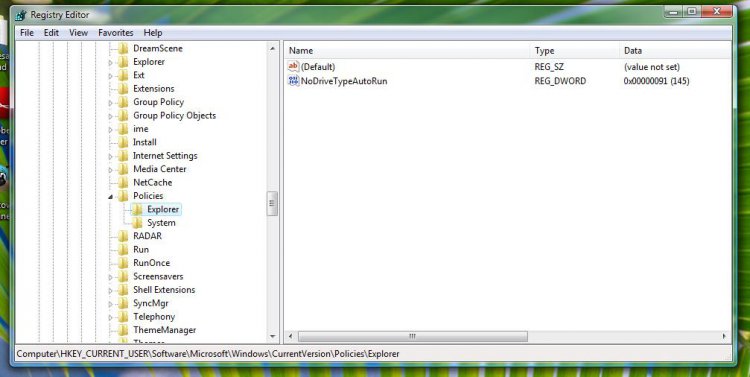Screen dimensions: 750x377
Task: Click the SyncMgr folder icon
Action: 123,303
